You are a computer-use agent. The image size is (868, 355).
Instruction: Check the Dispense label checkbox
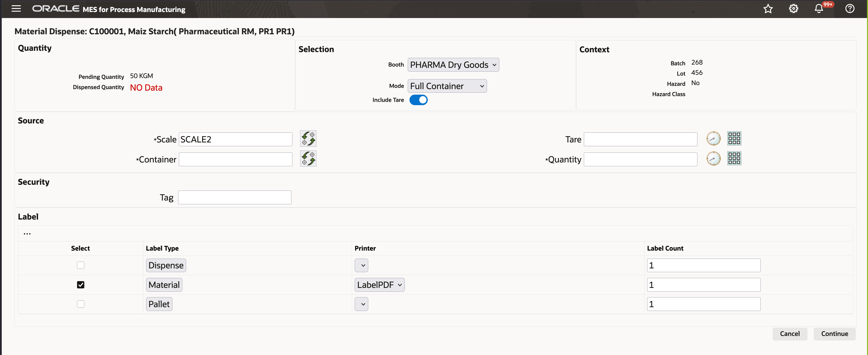[81, 265]
